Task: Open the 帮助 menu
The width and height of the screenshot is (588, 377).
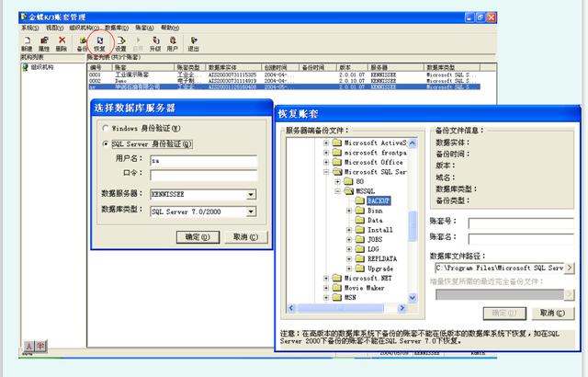Action: click(170, 28)
